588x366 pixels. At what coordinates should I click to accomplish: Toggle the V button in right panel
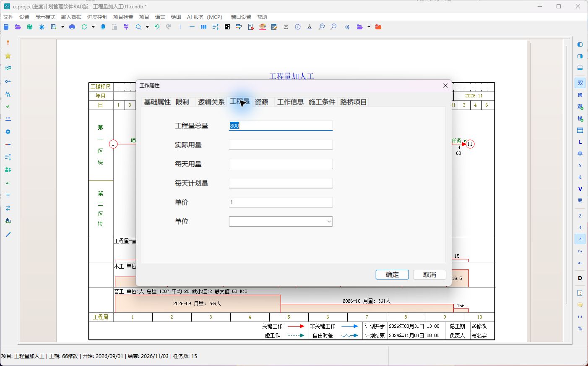(x=580, y=189)
